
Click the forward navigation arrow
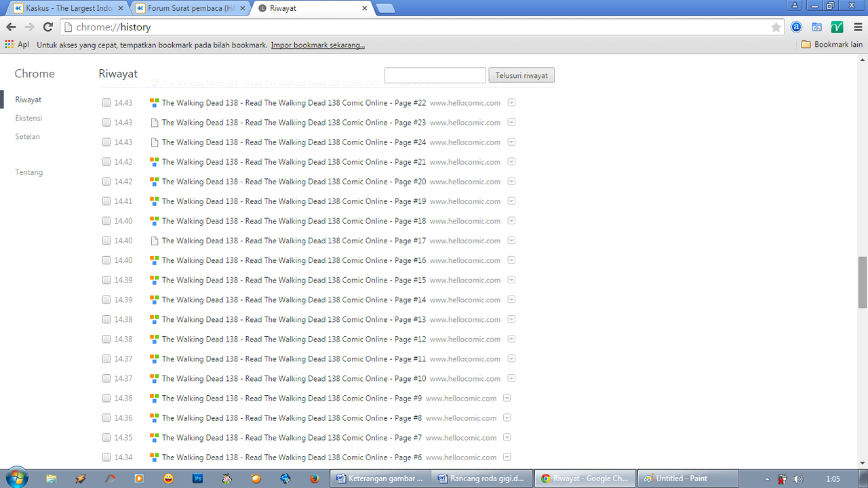[29, 27]
